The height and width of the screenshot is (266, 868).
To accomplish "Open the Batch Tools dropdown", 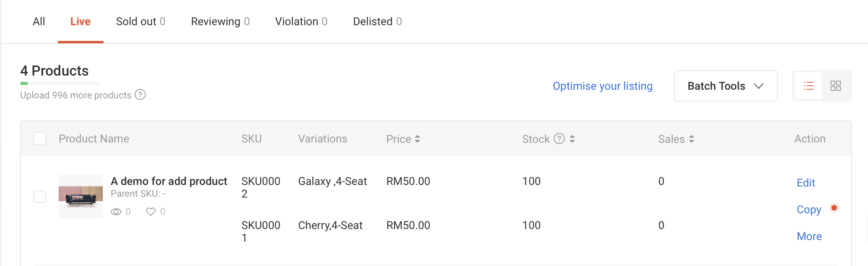I will 725,86.
